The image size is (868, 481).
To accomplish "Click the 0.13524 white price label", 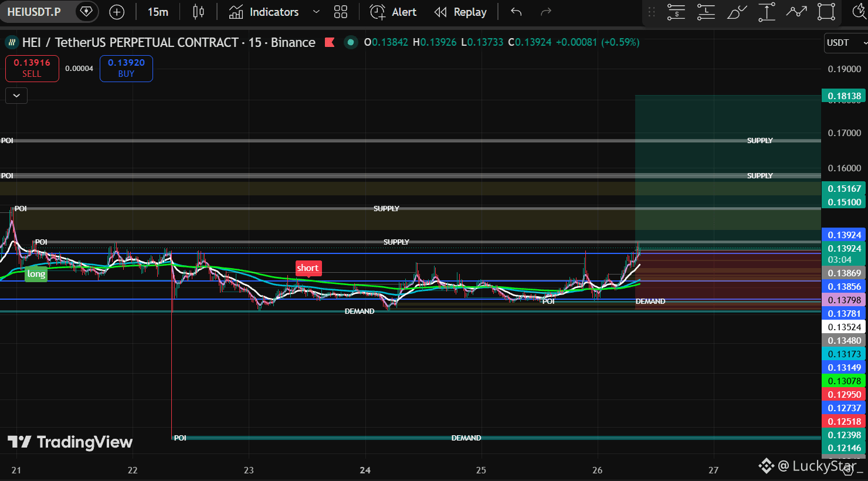I will coord(844,327).
